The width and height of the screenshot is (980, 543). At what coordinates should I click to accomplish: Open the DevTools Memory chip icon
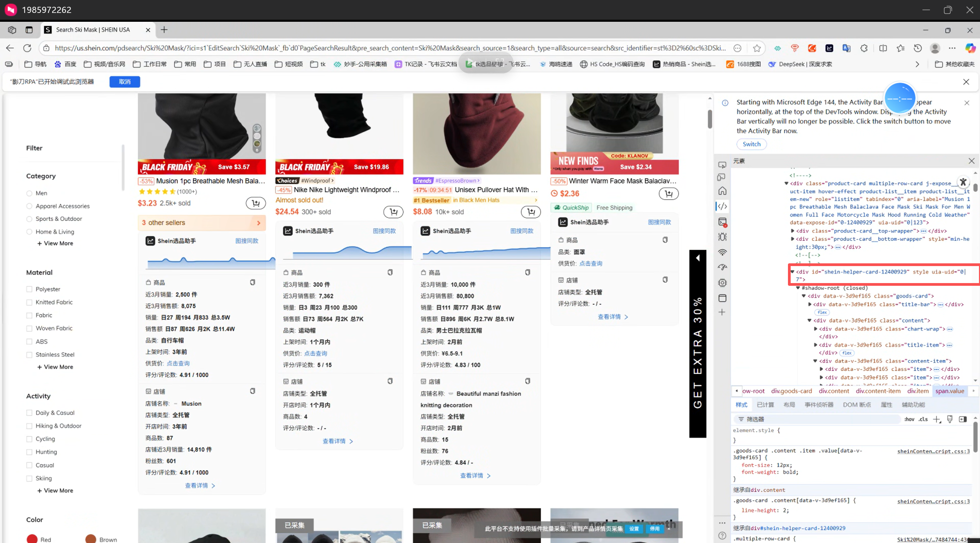tap(722, 283)
